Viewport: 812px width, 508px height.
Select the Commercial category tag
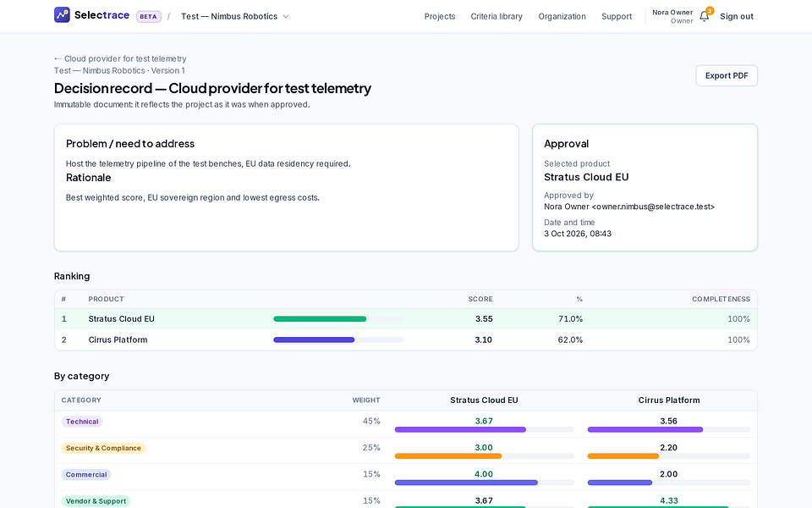click(86, 474)
